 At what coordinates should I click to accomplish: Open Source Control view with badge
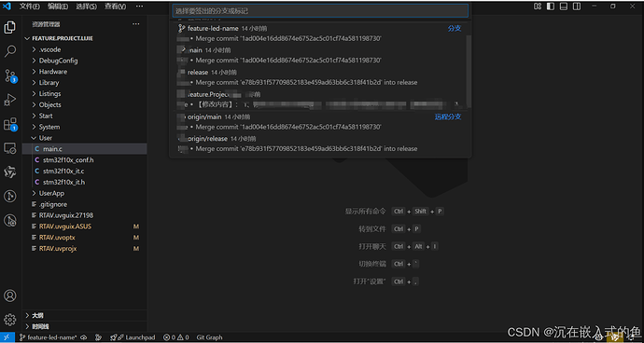click(10, 75)
